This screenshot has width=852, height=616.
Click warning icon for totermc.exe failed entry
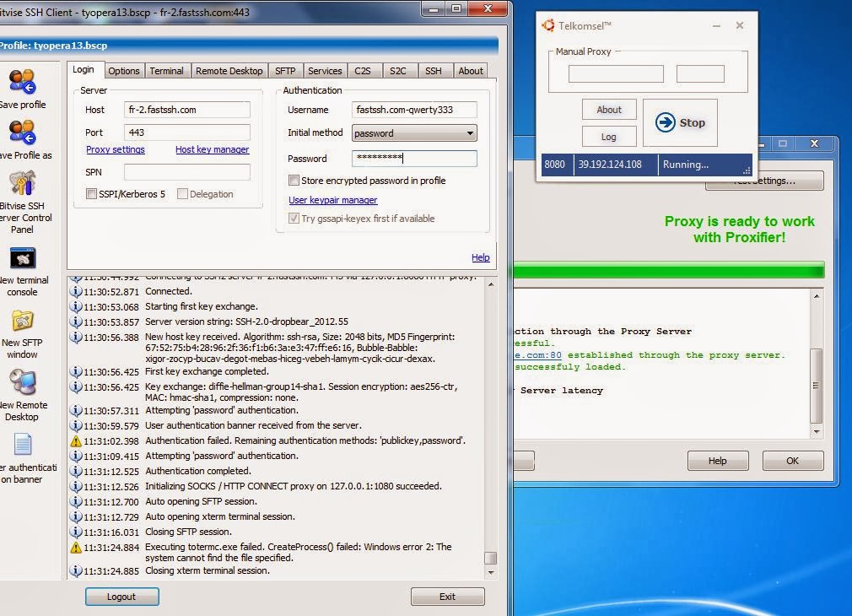point(76,548)
